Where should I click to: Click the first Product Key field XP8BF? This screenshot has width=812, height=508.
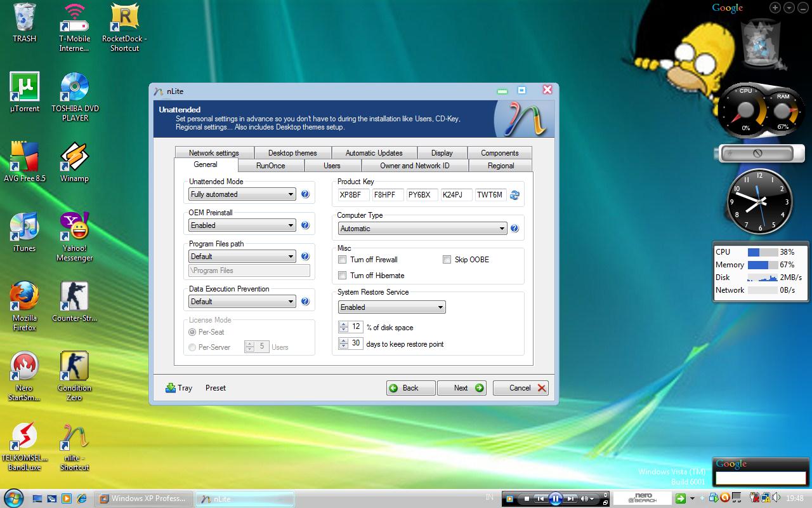[x=353, y=195]
